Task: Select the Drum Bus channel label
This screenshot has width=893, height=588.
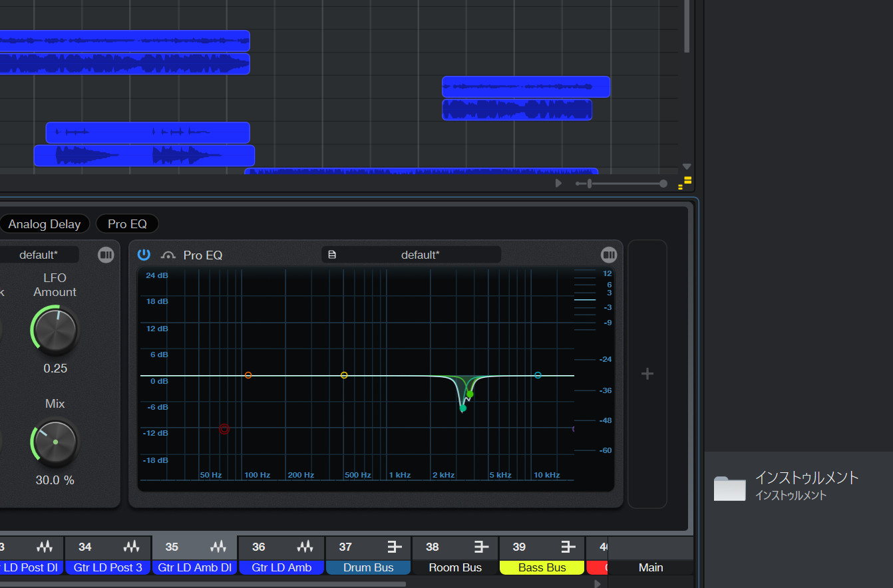Action: tap(368, 567)
